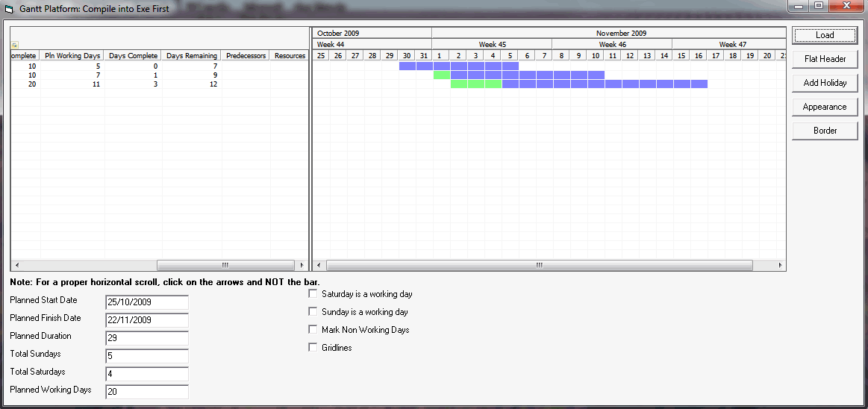Click the left scroll arrow under the task grid
The height and width of the screenshot is (409, 868).
(16, 265)
